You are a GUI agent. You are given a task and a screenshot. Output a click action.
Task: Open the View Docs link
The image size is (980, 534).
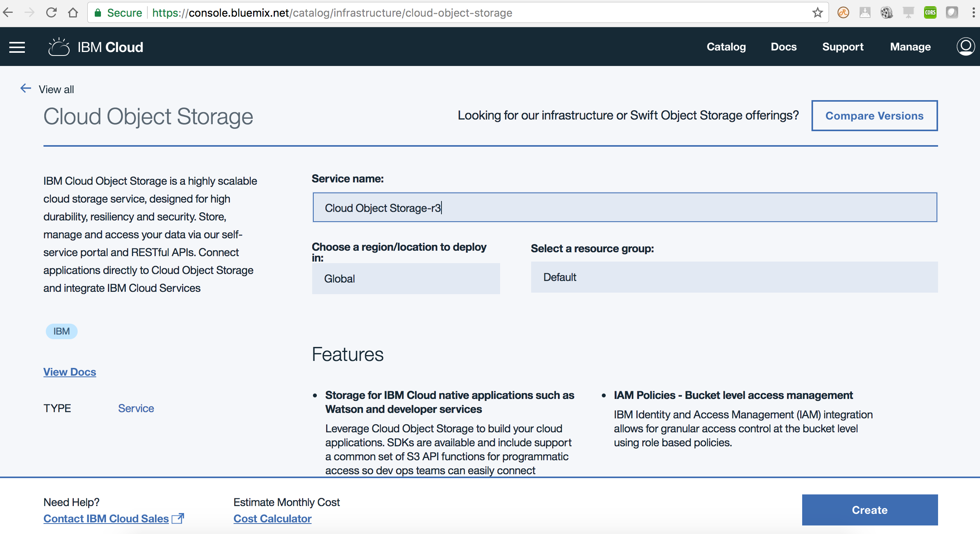pyautogui.click(x=70, y=372)
